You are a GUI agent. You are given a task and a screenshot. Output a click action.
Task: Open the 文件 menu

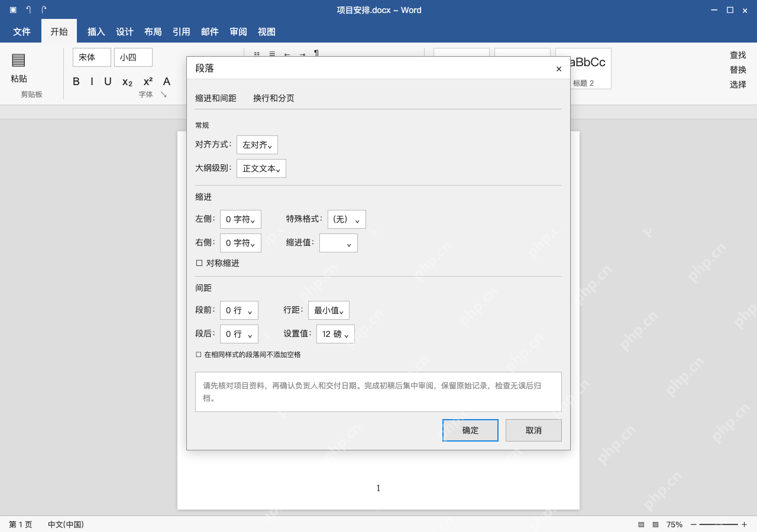(22, 32)
